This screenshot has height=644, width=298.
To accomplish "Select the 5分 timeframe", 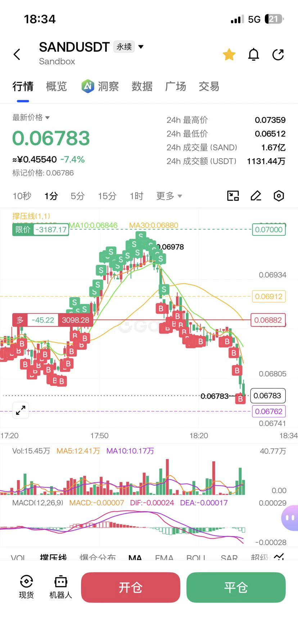I will (77, 196).
